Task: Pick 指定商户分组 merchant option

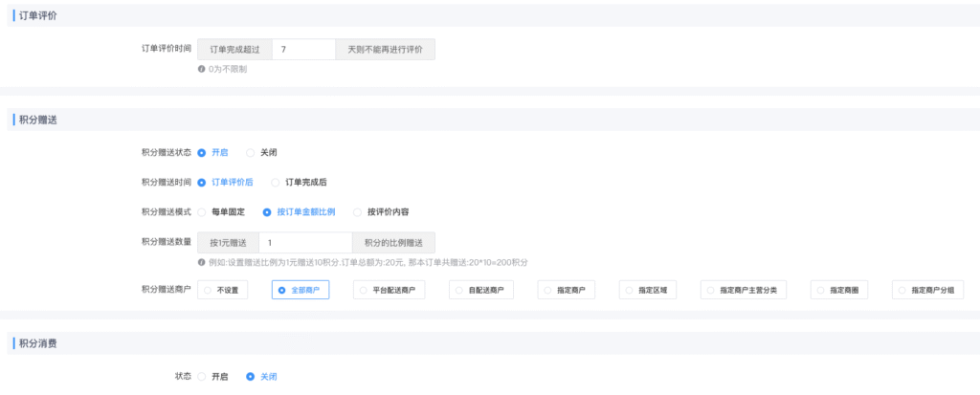Action: 927,290
